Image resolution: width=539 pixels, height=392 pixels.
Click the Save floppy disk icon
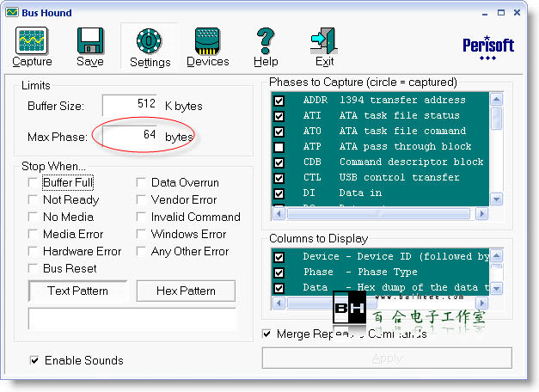pos(90,40)
